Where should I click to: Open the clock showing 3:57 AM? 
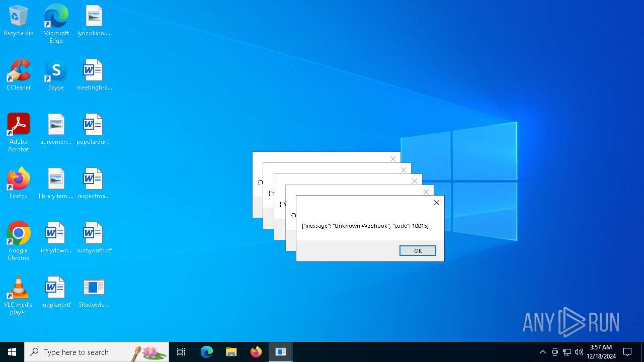(601, 352)
